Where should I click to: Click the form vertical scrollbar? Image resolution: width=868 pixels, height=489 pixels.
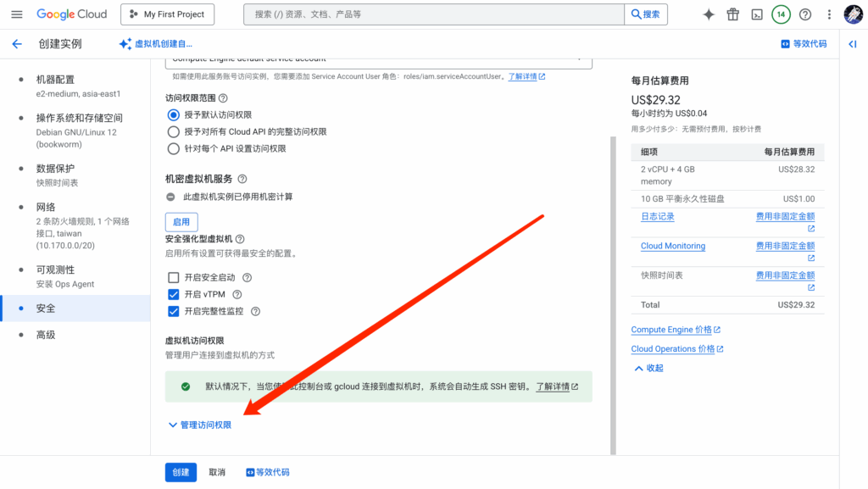[x=613, y=296]
